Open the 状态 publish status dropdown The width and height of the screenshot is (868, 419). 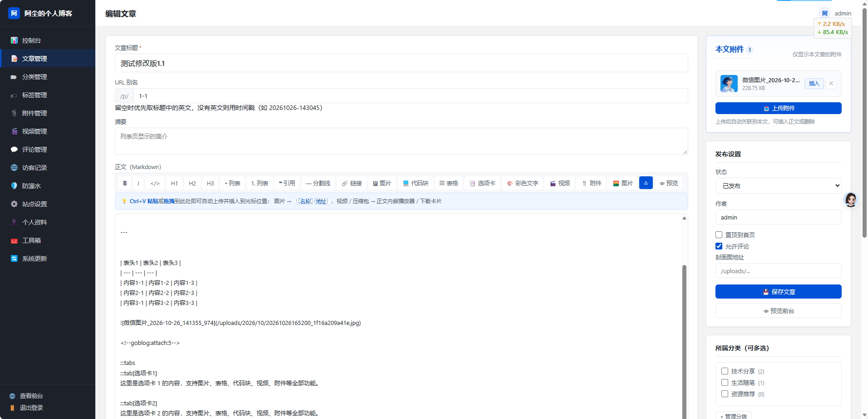(778, 186)
